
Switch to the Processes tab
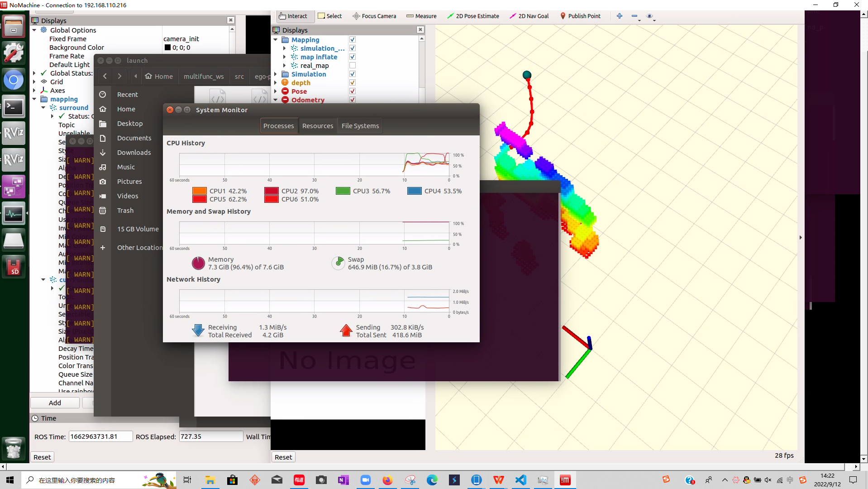[x=278, y=126]
